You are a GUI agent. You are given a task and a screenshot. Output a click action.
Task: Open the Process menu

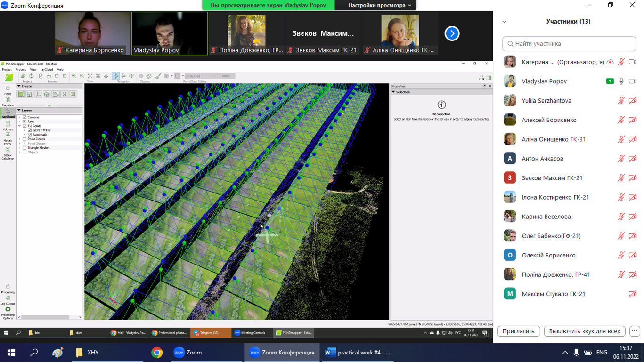[21, 70]
